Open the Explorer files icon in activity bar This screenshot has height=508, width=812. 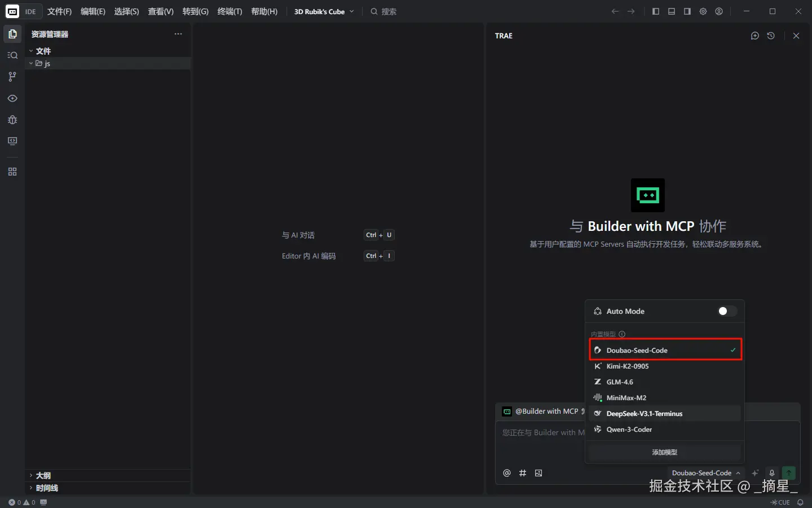point(12,34)
